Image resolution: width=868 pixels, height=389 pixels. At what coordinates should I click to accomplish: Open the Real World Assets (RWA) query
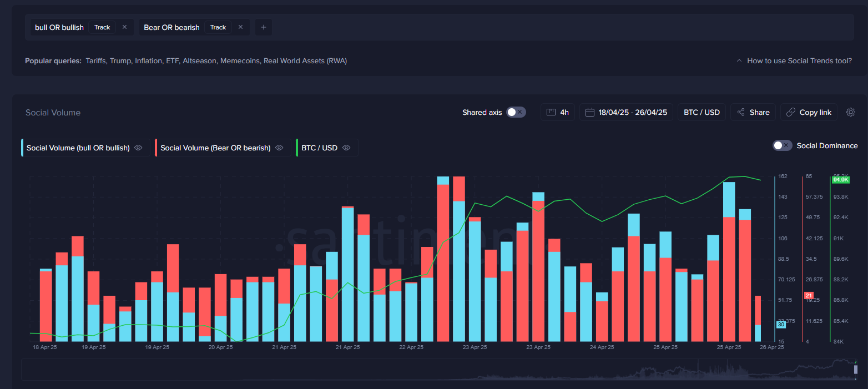point(306,60)
